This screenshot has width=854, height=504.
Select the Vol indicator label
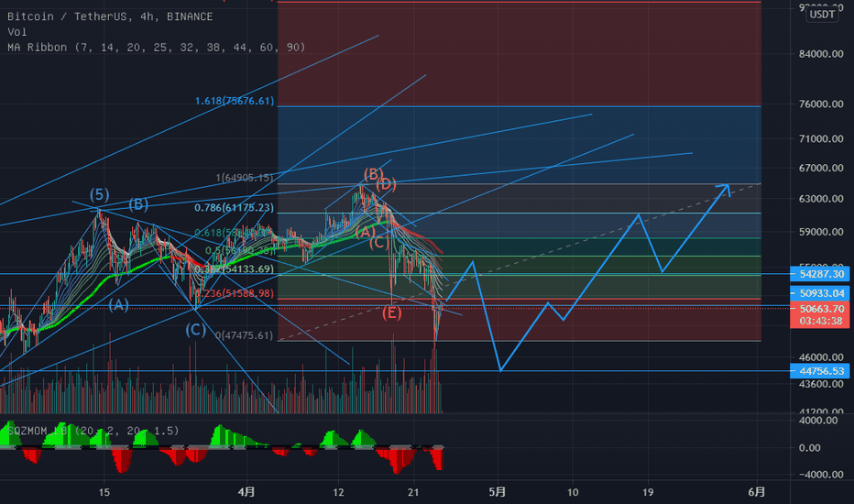[16, 32]
